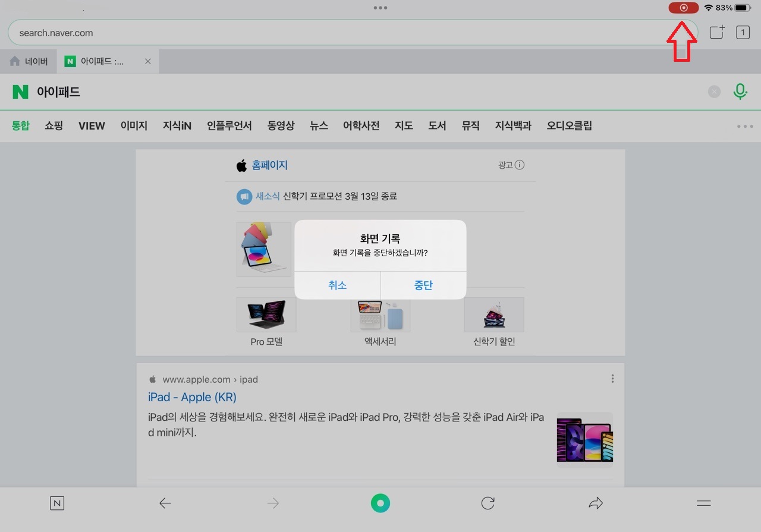The height and width of the screenshot is (532, 761).
Task: Open more search categories (three dots)
Action: [x=745, y=126]
